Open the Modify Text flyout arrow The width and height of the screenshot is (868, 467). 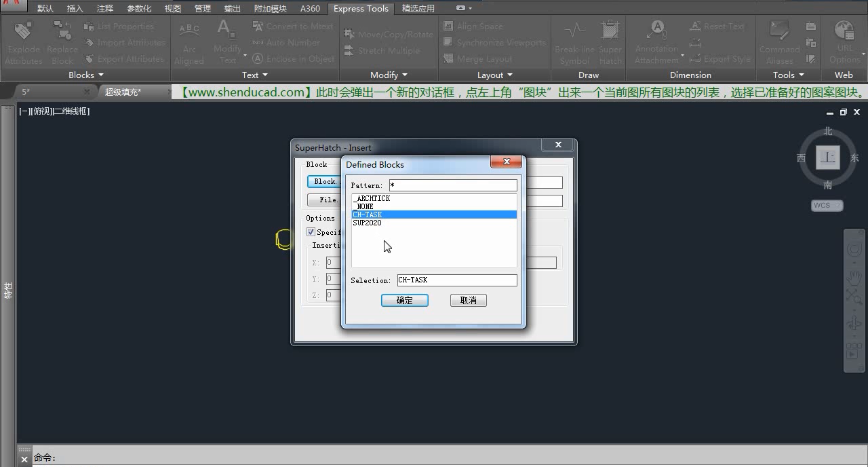click(x=245, y=56)
